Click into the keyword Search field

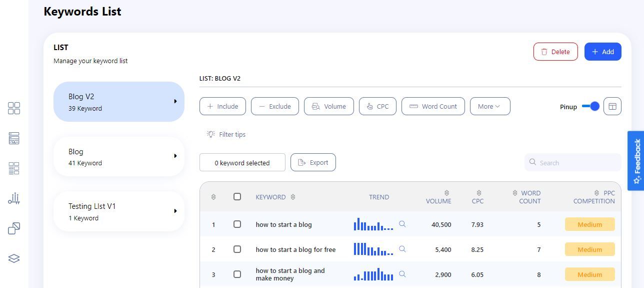[573, 162]
